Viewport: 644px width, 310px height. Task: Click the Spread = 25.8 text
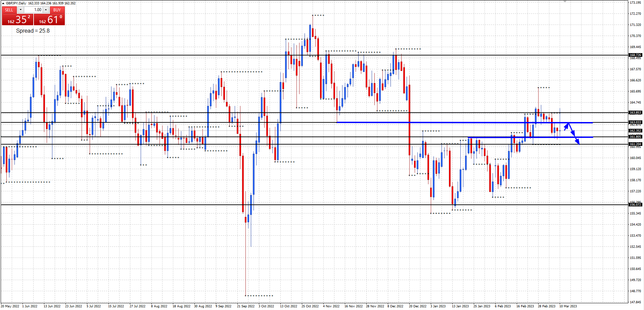33,31
